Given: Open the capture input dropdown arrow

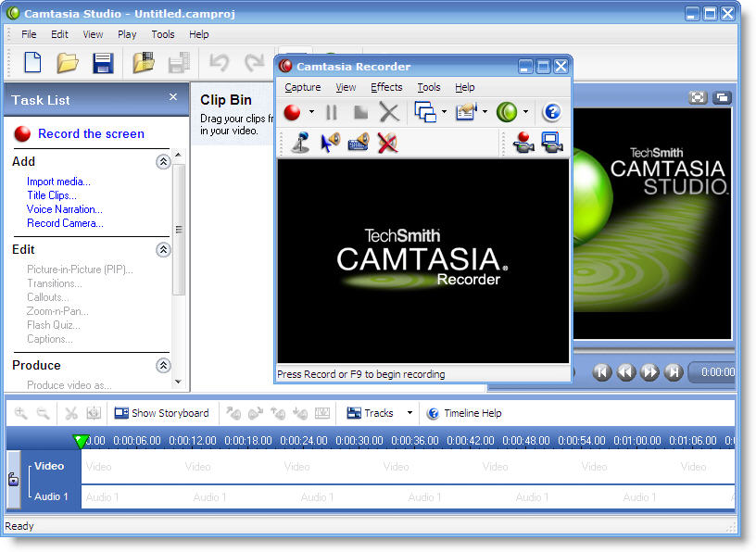Looking at the screenshot, I should (x=444, y=112).
